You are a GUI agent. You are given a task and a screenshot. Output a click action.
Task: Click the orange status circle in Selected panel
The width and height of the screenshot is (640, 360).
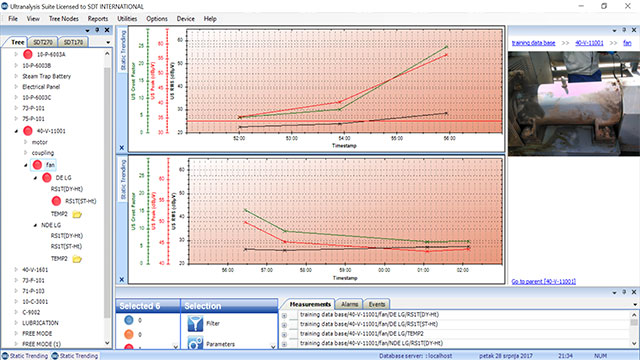coord(129,334)
